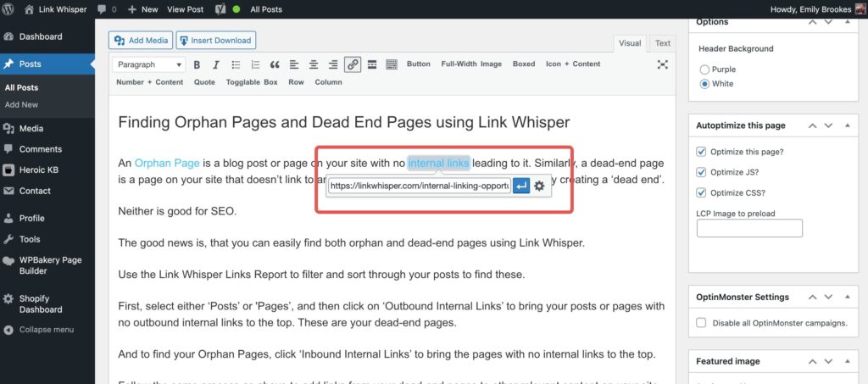Center align the text
The image size is (868, 384).
pos(314,64)
